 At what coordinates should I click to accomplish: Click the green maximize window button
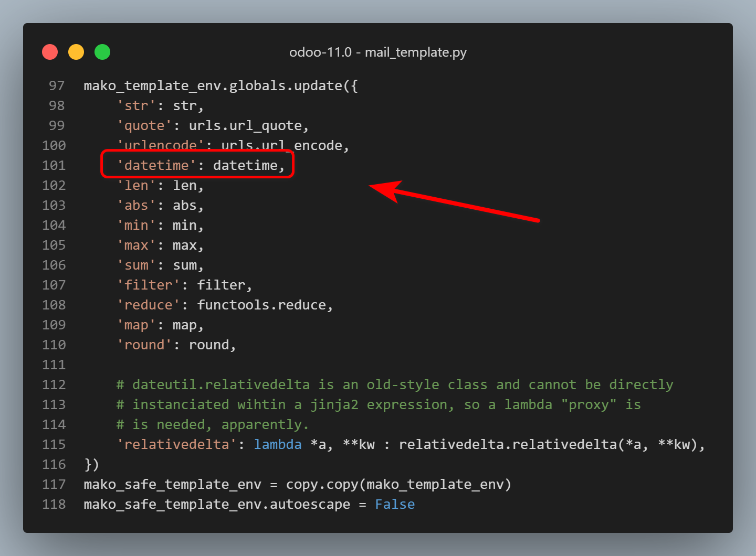pyautogui.click(x=102, y=52)
